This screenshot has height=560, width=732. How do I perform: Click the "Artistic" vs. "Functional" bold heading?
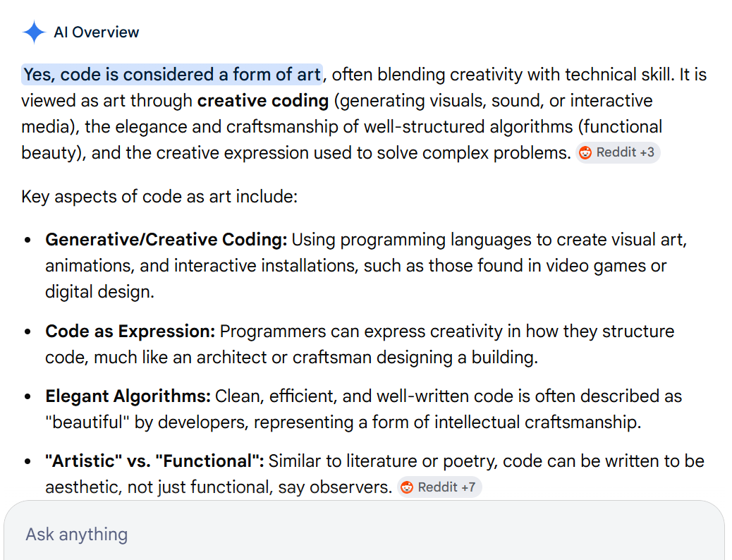tap(154, 461)
